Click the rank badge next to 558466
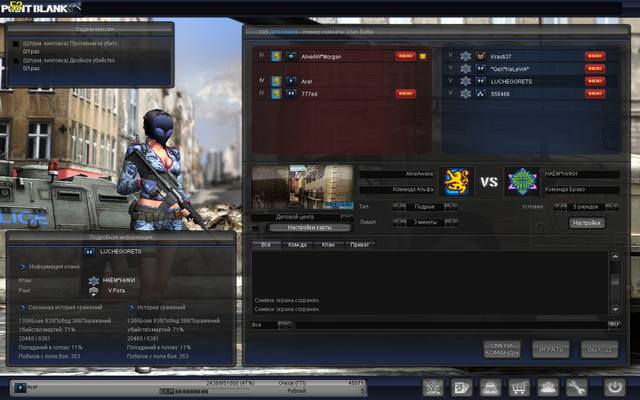This screenshot has width=640, height=400. coord(480,94)
